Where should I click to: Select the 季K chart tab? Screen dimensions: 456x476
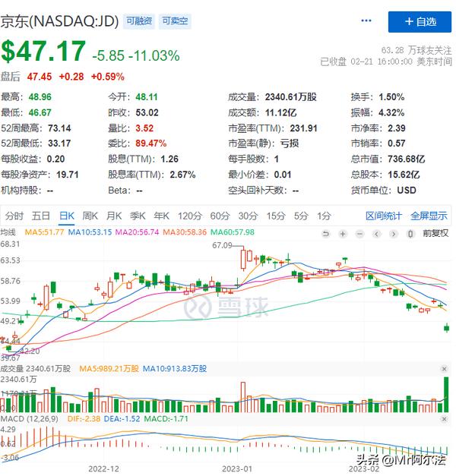pyautogui.click(x=138, y=216)
